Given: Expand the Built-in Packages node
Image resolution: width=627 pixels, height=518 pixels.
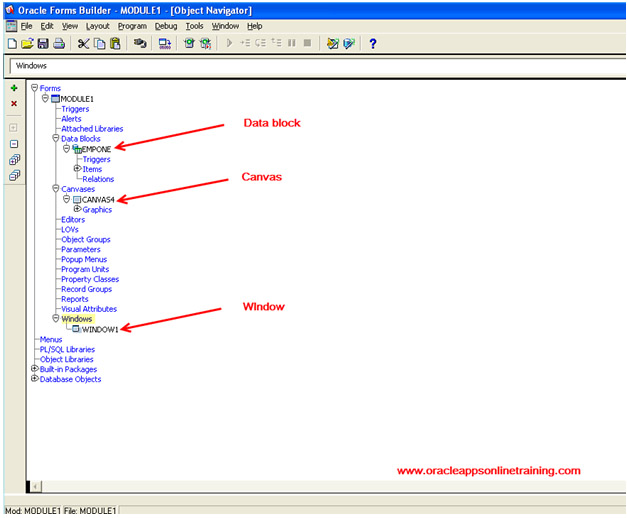Looking at the screenshot, I should (x=35, y=368).
